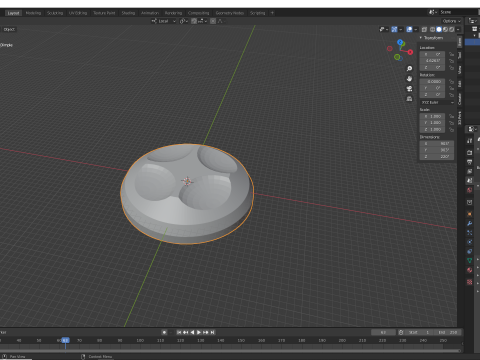Open the Render properties tab icon
The width and height of the screenshot is (480, 360).
[469, 153]
